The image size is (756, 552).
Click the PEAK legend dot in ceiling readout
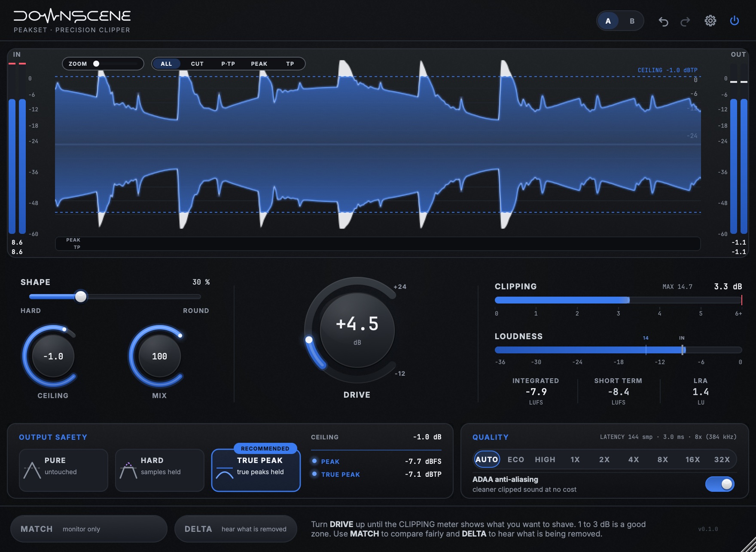coord(314,461)
